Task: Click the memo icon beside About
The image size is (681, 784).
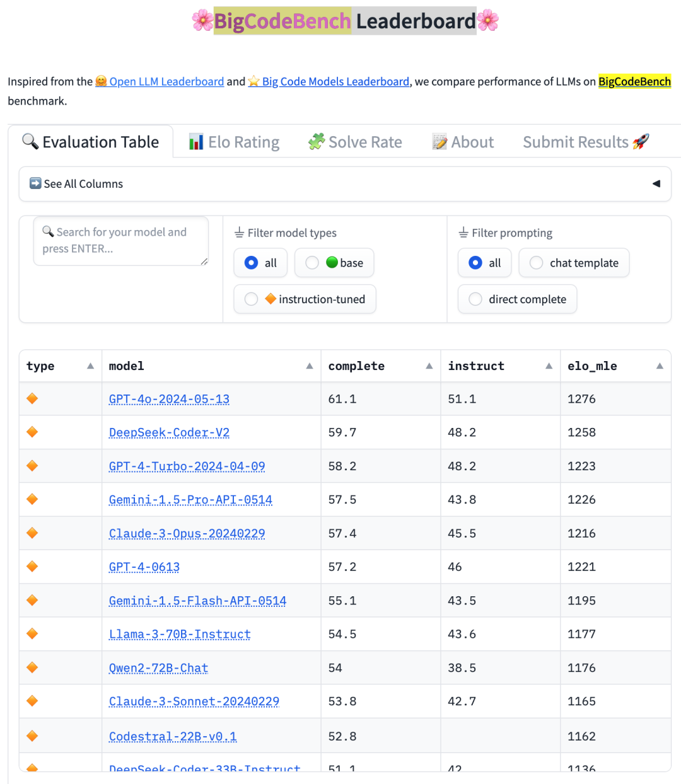Action: (439, 142)
